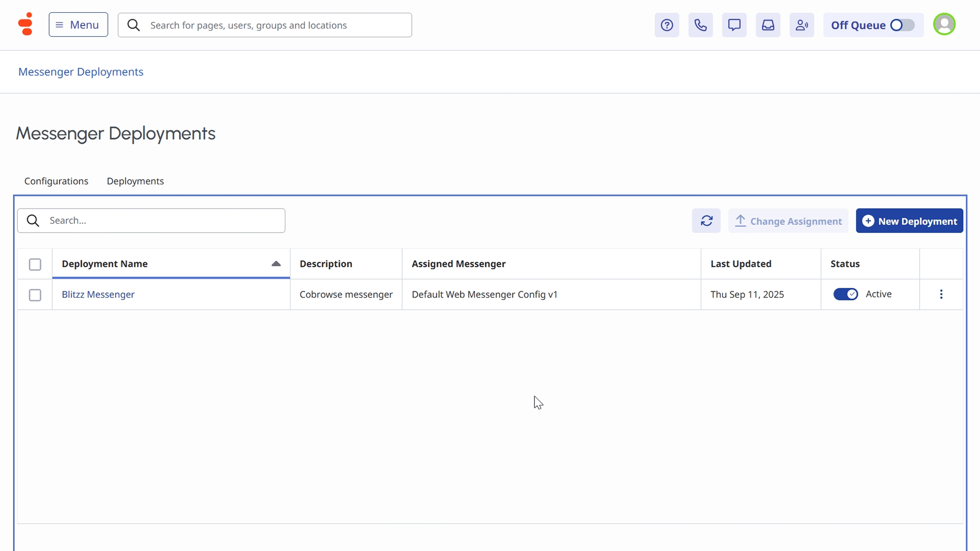Open the phone calls icon
This screenshot has height=551, width=980.
click(x=700, y=25)
